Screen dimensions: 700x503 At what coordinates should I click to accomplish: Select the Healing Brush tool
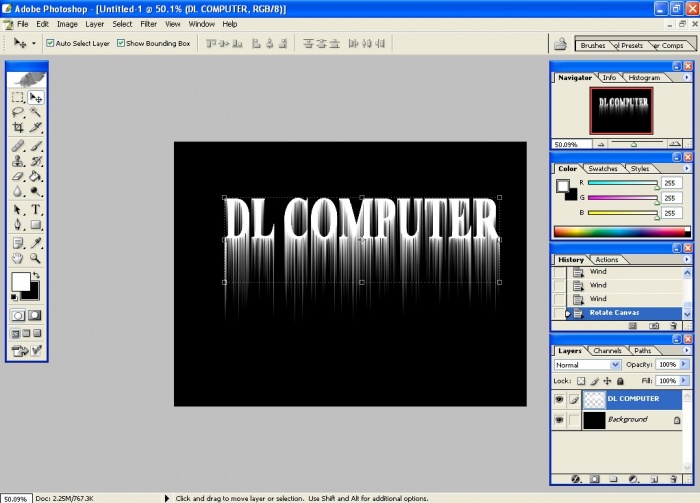click(18, 146)
